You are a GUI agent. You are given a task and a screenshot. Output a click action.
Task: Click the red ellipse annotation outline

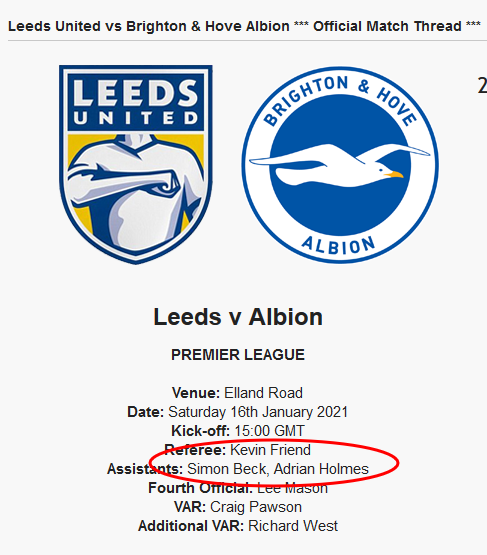tap(398, 463)
